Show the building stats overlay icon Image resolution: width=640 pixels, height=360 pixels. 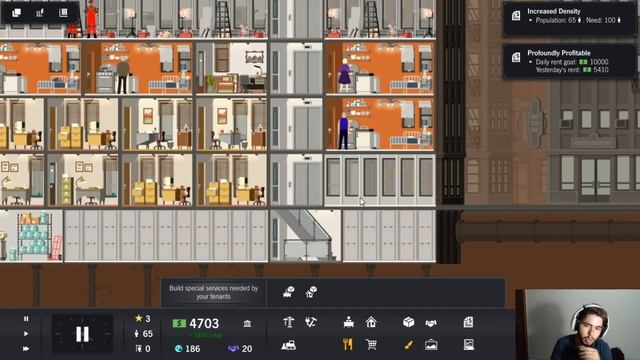63,13
